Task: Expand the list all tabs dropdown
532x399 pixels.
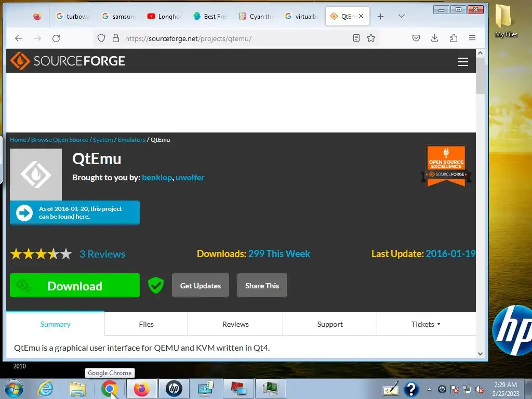Action: 402,16
